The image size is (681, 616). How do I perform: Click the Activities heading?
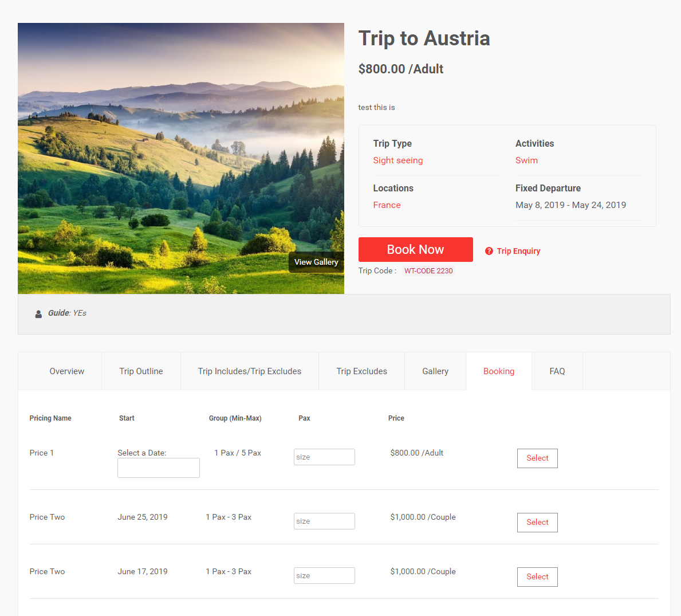coord(534,143)
